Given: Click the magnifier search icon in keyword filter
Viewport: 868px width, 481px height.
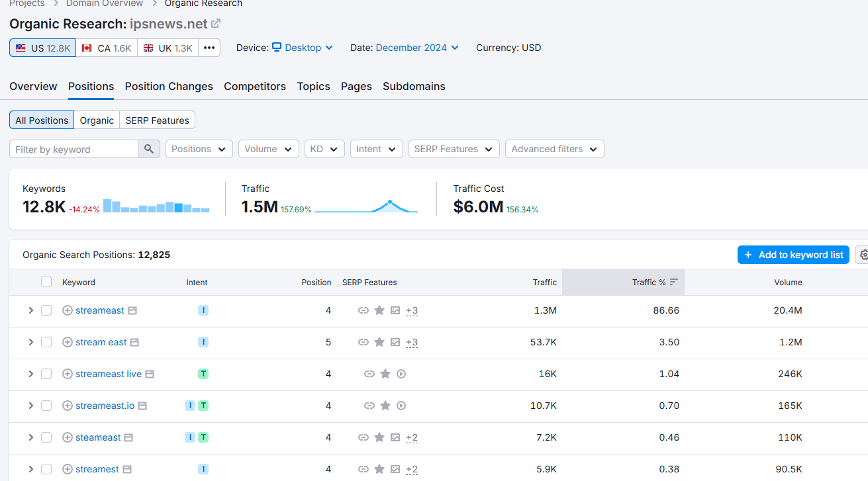Looking at the screenshot, I should coord(149,149).
